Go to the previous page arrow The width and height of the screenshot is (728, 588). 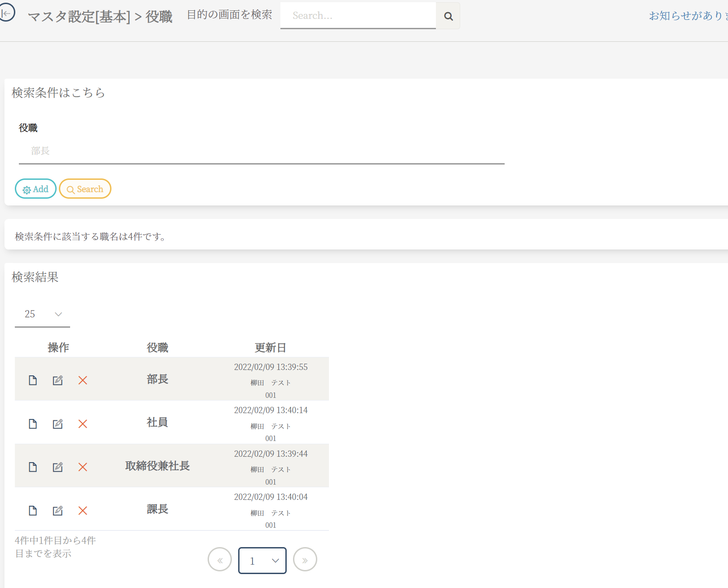click(x=220, y=560)
